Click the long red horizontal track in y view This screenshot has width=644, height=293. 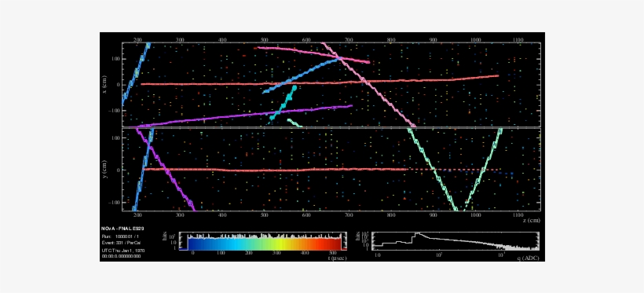[274, 170]
